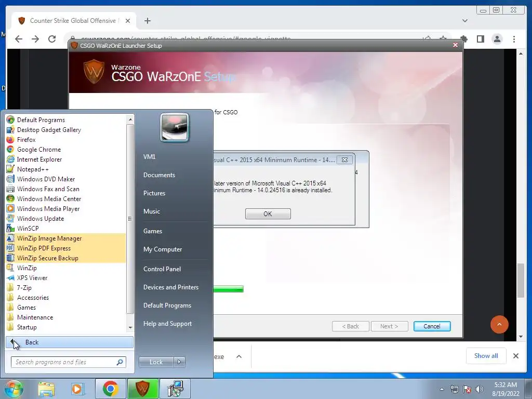The width and height of the screenshot is (532, 399).
Task: Switch to Chrome in the taskbar
Action: 110,389
